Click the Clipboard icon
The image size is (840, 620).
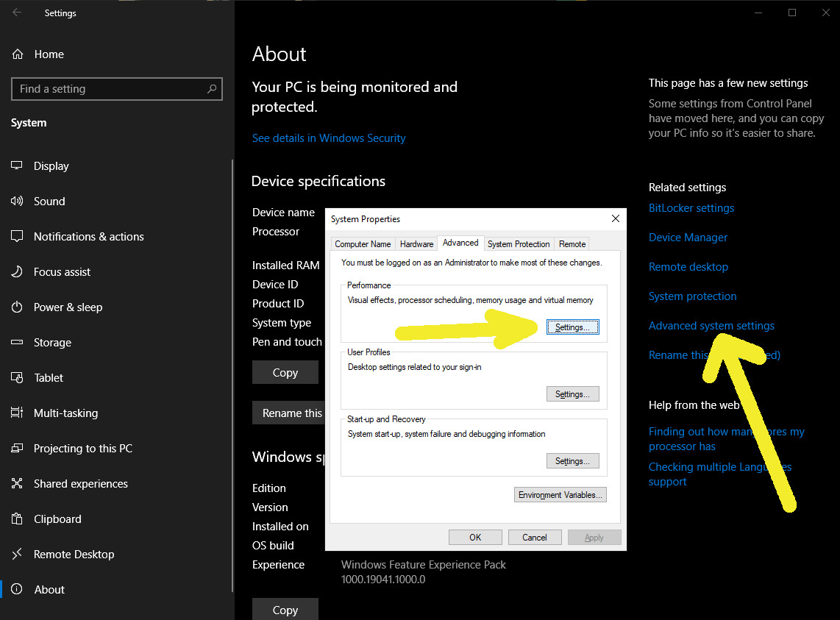pyautogui.click(x=17, y=519)
